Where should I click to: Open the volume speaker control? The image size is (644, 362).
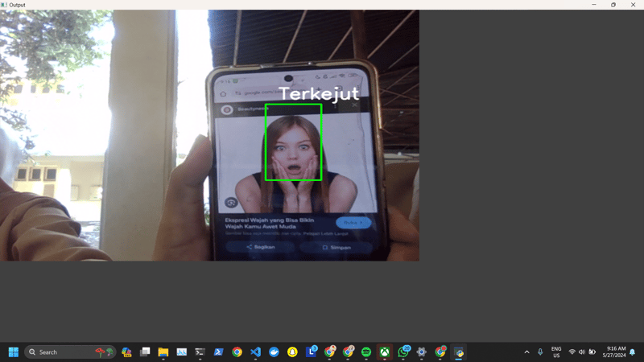point(581,352)
